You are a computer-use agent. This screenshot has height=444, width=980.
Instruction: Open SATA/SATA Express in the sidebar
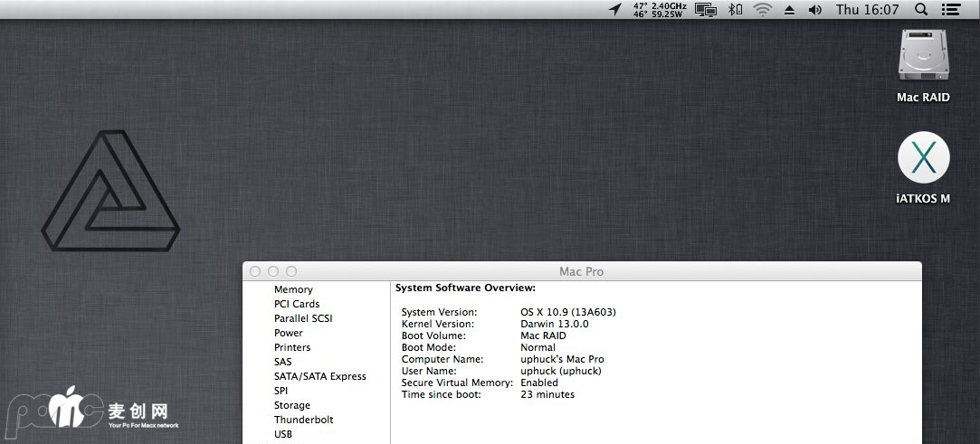320,376
